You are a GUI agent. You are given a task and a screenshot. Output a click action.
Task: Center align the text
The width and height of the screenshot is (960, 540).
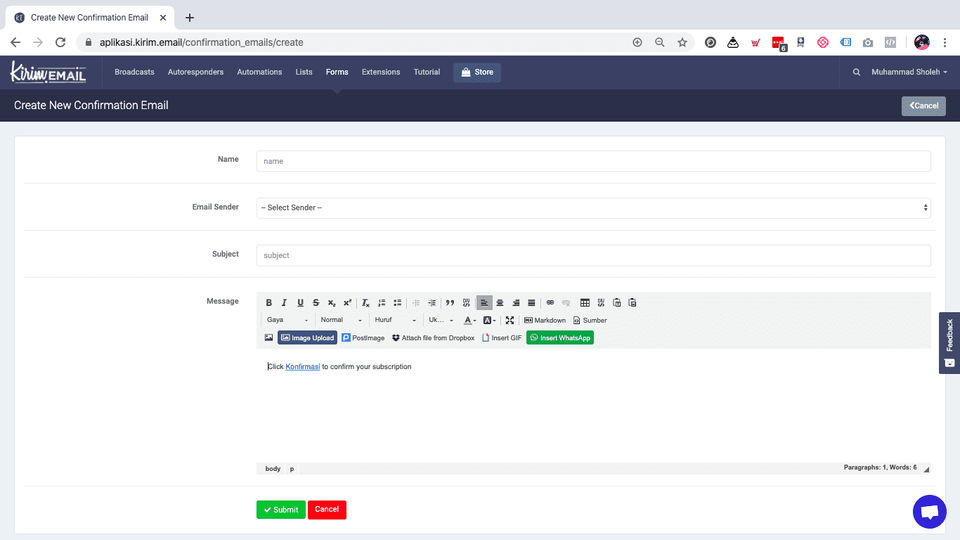(500, 302)
